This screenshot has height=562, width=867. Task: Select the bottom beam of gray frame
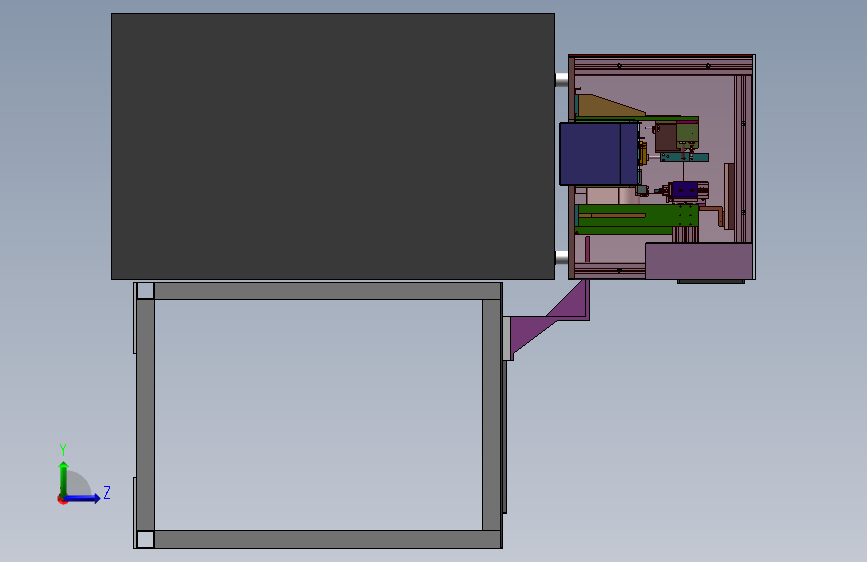click(x=327, y=539)
